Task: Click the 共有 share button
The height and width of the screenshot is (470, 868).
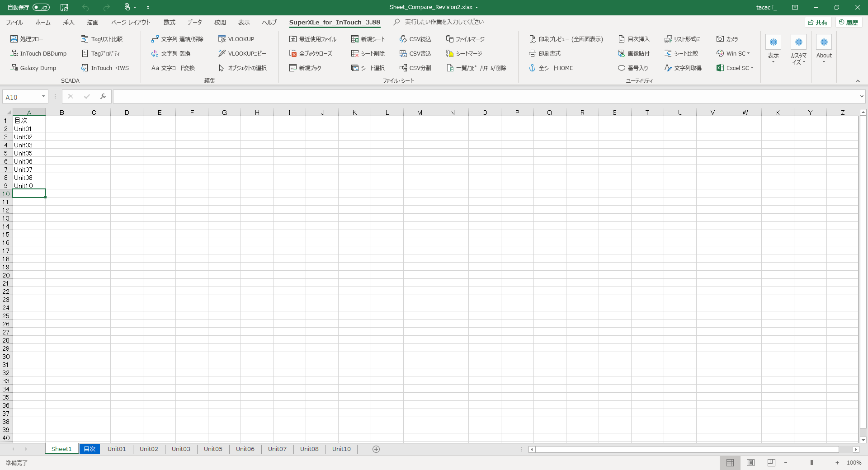Action: coord(818,22)
